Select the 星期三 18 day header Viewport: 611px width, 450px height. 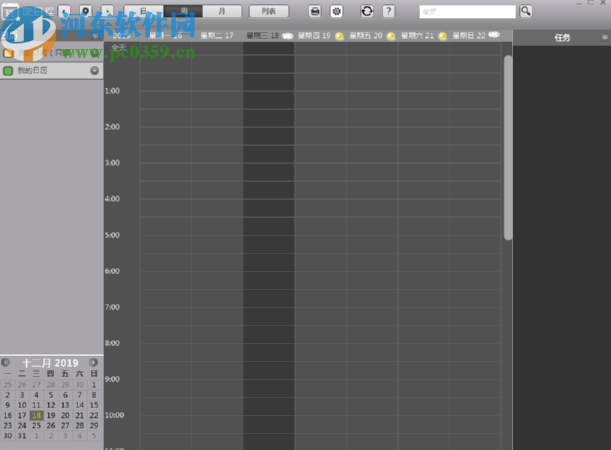262,35
